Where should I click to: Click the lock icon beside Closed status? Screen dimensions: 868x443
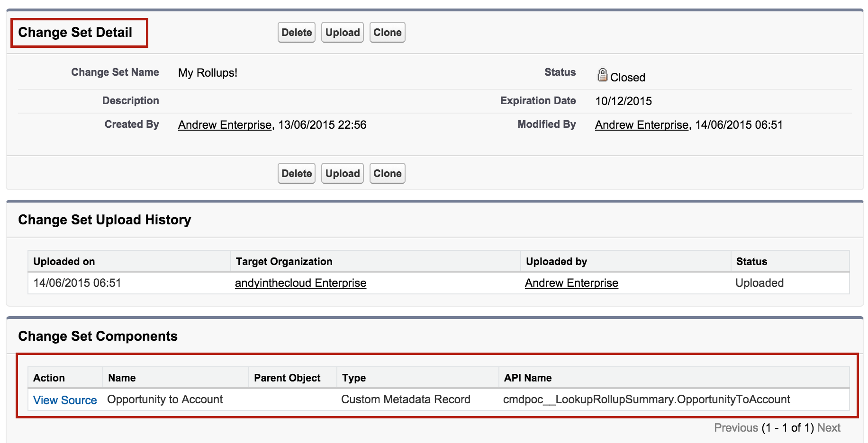click(602, 75)
